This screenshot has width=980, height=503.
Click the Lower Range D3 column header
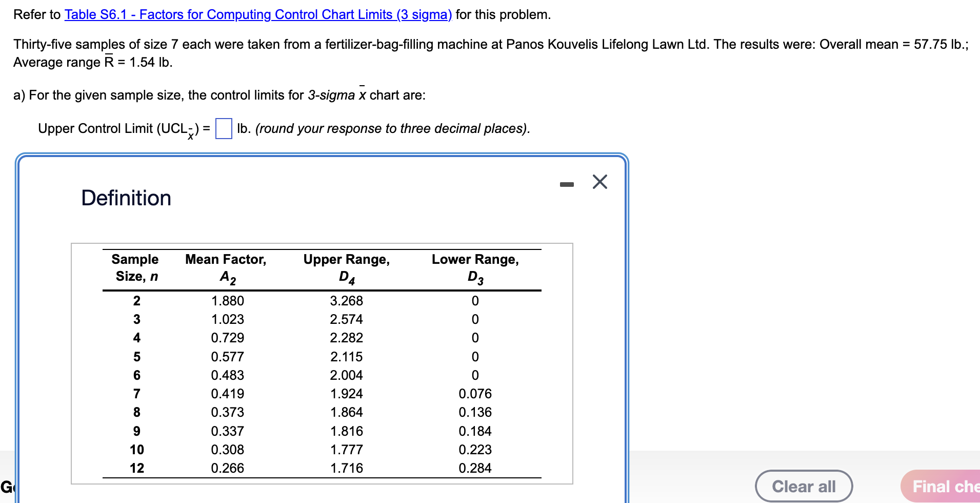pyautogui.click(x=475, y=268)
